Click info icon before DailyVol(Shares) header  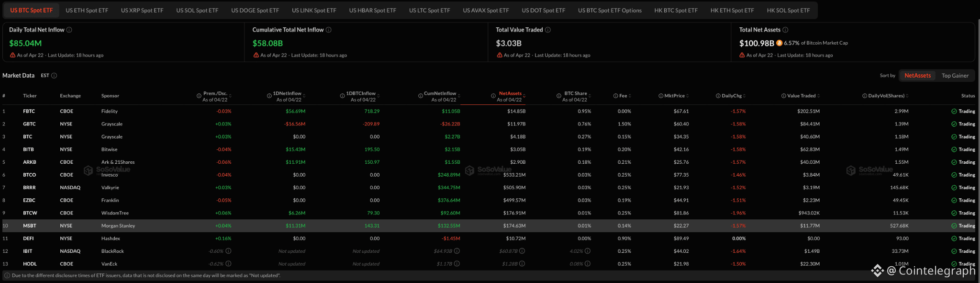click(865, 96)
